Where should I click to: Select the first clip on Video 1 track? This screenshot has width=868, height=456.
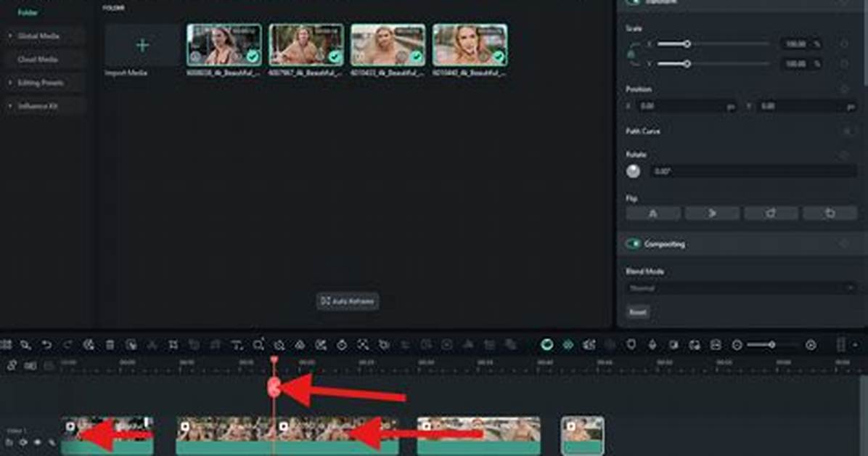tap(107, 436)
